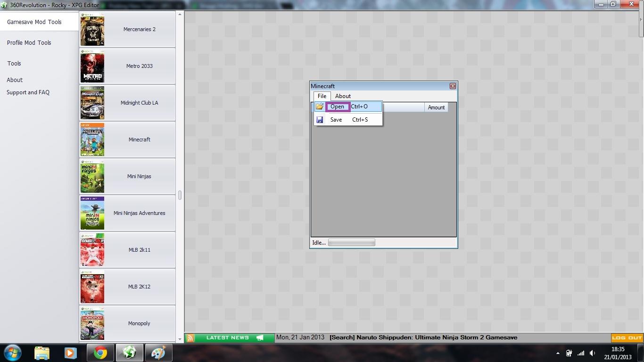644x362 pixels.
Task: Click the game list scrollbar thumb
Action: (x=179, y=195)
